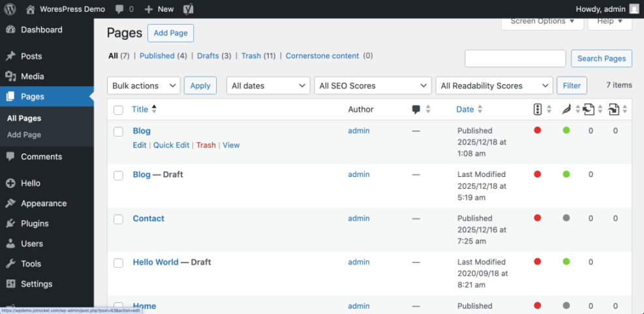This screenshot has width=644, height=314.
Task: Click the plus New icon in admin bar
Action: pos(149,9)
